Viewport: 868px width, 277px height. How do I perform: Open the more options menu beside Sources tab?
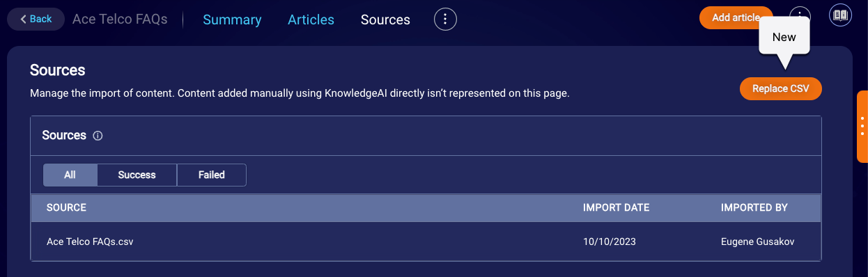pyautogui.click(x=446, y=19)
